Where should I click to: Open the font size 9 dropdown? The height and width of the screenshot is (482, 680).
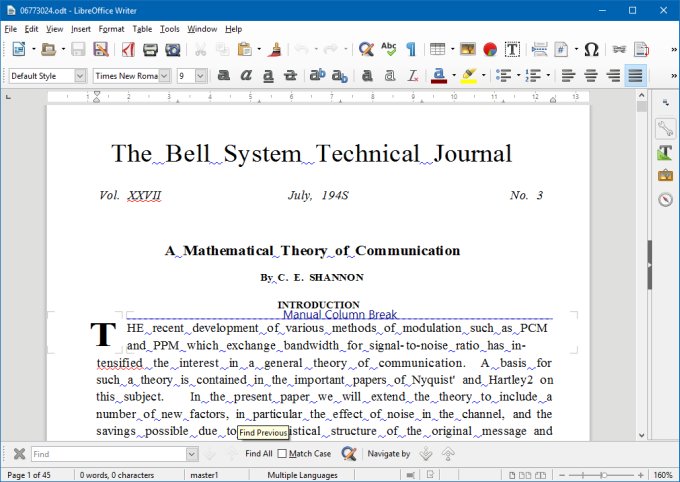pyautogui.click(x=200, y=76)
